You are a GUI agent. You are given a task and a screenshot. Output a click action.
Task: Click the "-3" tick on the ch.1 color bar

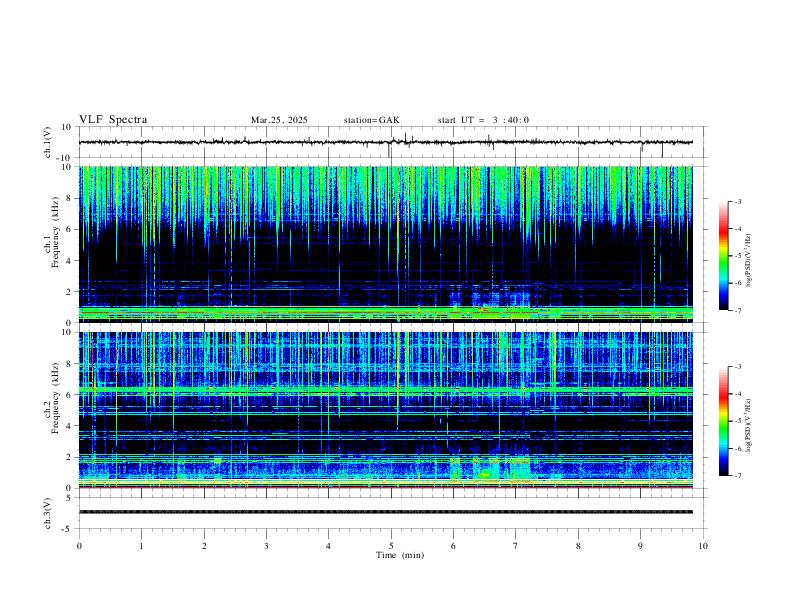click(x=737, y=201)
